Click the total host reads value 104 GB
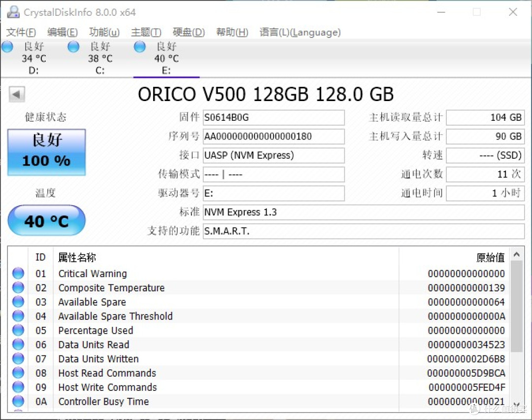The height and width of the screenshot is (420, 532). click(486, 117)
